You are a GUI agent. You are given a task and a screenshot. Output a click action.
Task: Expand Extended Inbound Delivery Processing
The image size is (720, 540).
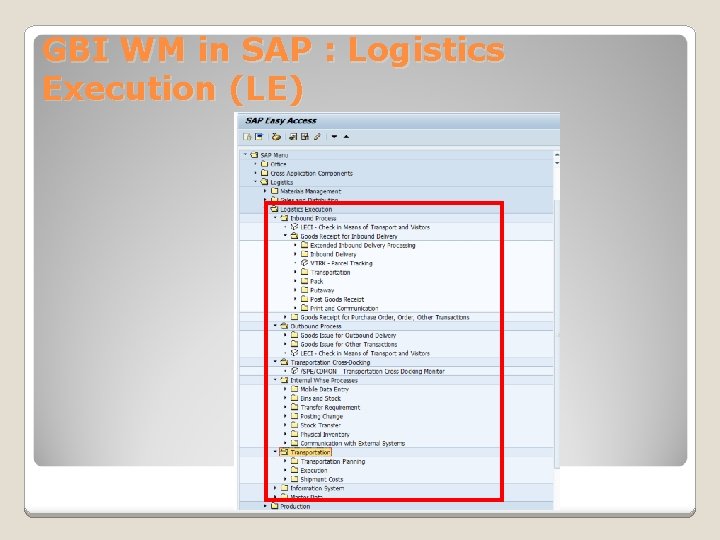tap(295, 245)
